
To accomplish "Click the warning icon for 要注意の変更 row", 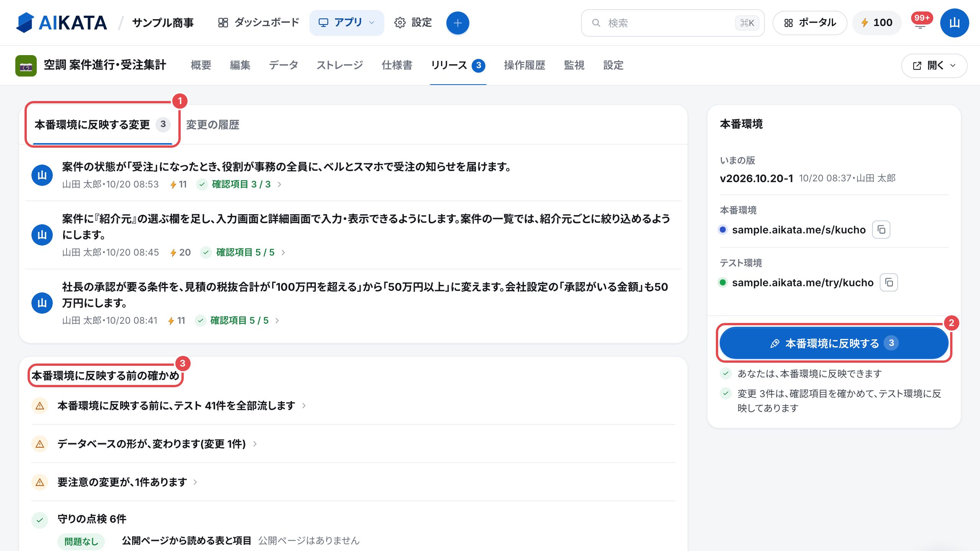I will (40, 482).
